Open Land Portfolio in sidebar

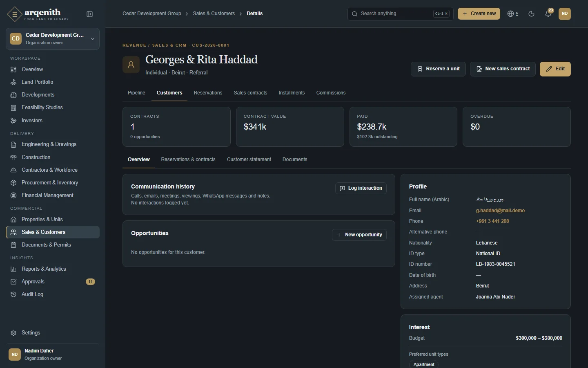[53, 82]
